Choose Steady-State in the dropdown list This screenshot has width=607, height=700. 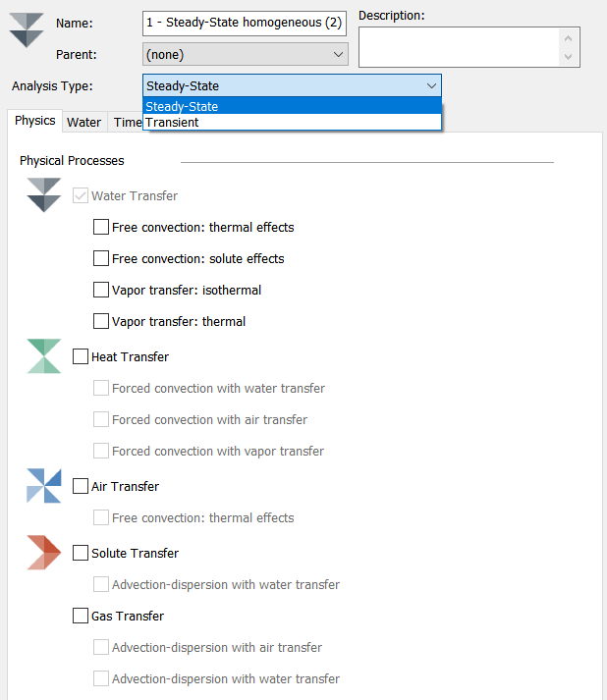[x=292, y=106]
